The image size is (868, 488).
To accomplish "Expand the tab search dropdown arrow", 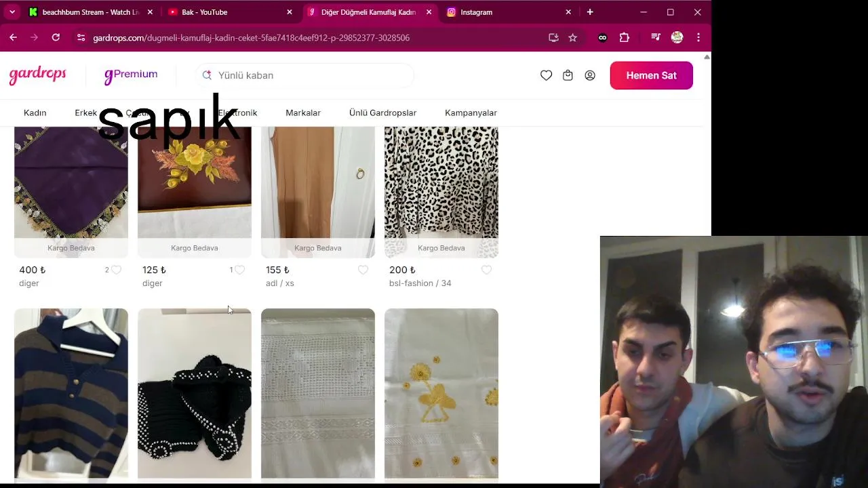I will pyautogui.click(x=12, y=12).
